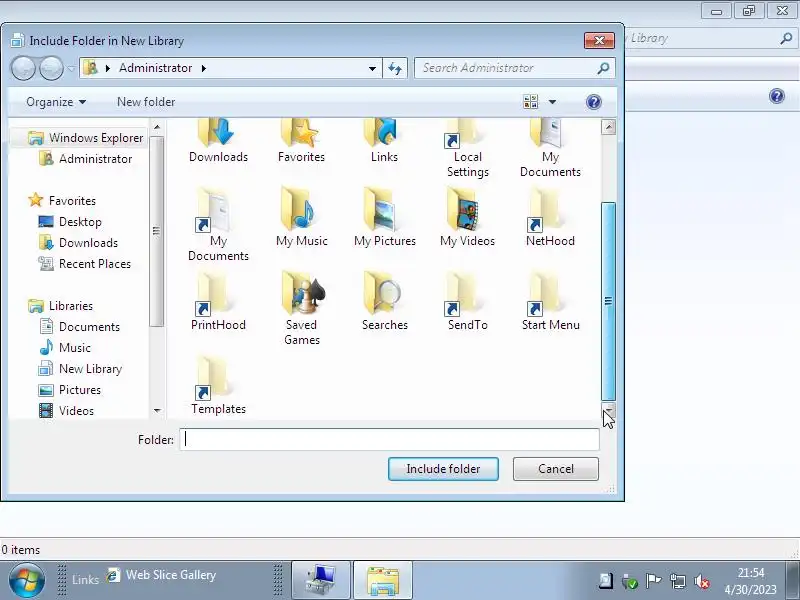Select the NetHood shortcut folder
This screenshot has width=800, height=600.
point(550,216)
